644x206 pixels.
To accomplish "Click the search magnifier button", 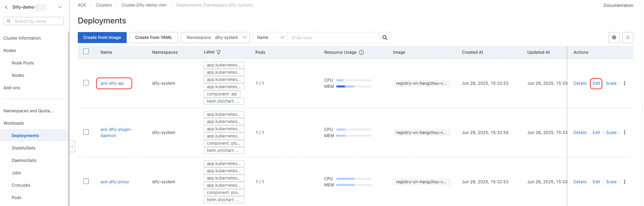I will [384, 38].
